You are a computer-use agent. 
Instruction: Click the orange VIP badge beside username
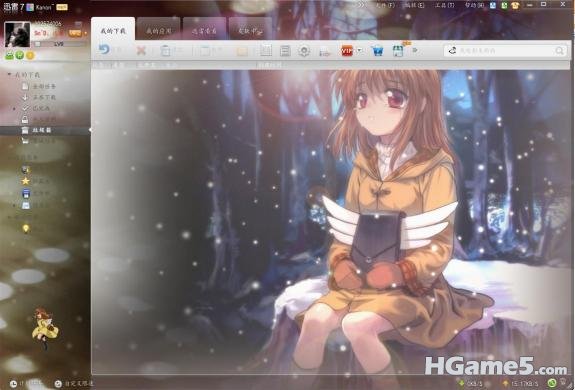coord(75,33)
